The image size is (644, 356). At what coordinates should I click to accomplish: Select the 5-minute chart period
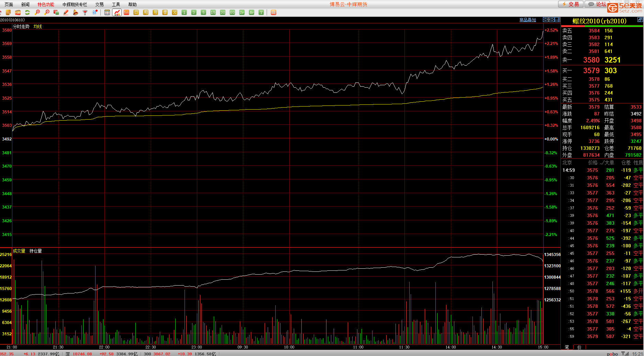203,12
